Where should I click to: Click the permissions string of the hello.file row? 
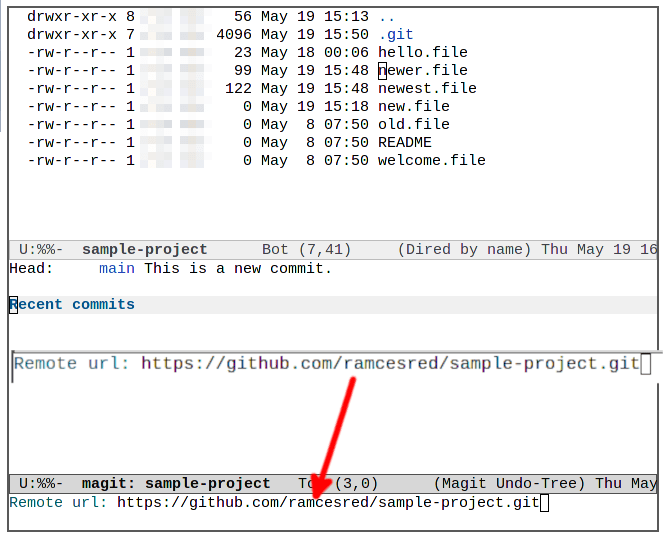pos(72,53)
